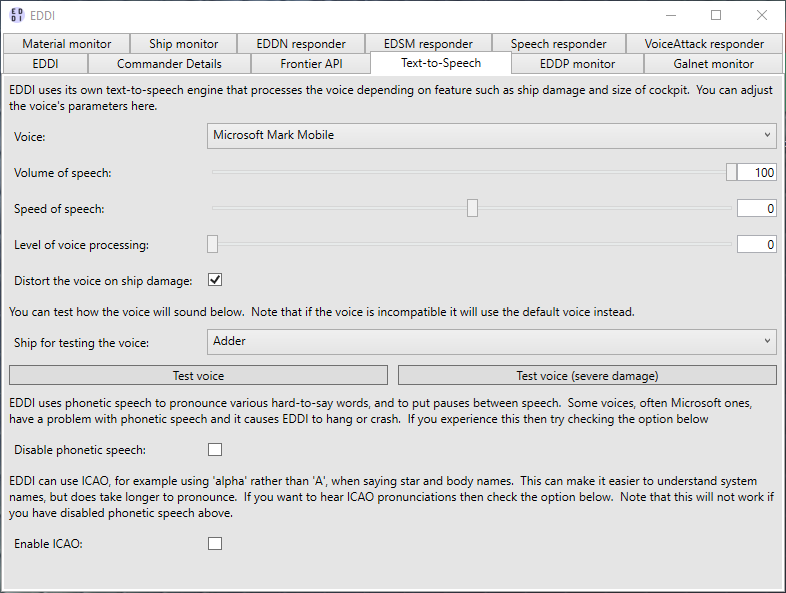This screenshot has height=593, width=786.
Task: Select the EDDN responder tab
Action: 301,44
